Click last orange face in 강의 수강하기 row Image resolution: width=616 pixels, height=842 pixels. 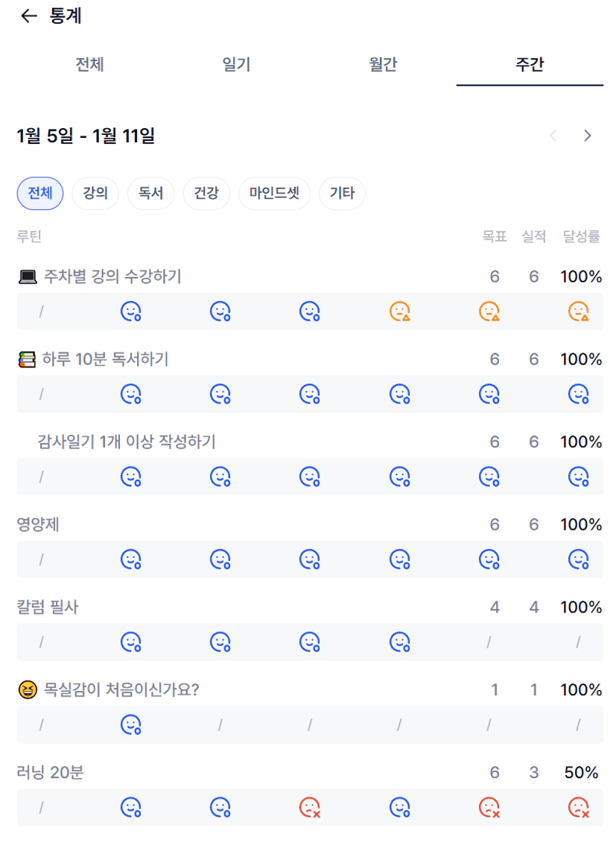coord(579,311)
